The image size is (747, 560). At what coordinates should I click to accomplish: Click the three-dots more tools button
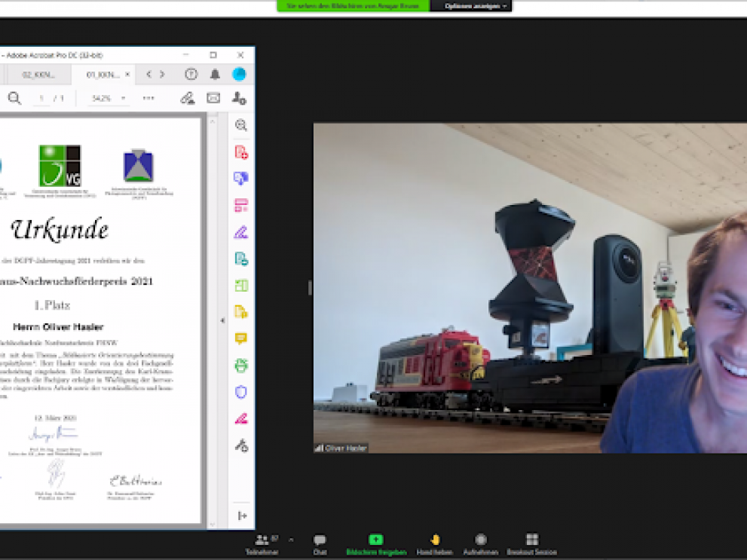coord(148,98)
